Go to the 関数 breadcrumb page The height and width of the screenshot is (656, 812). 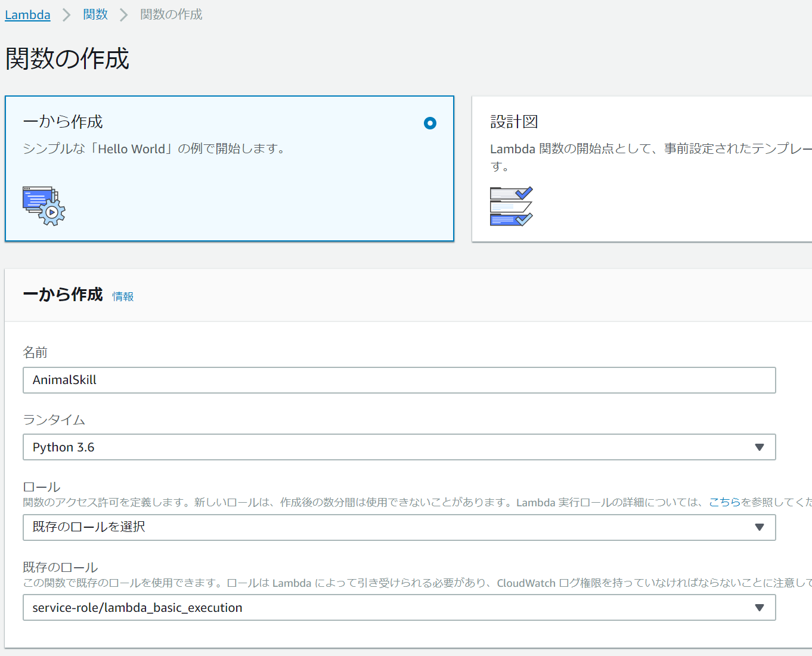pos(95,15)
